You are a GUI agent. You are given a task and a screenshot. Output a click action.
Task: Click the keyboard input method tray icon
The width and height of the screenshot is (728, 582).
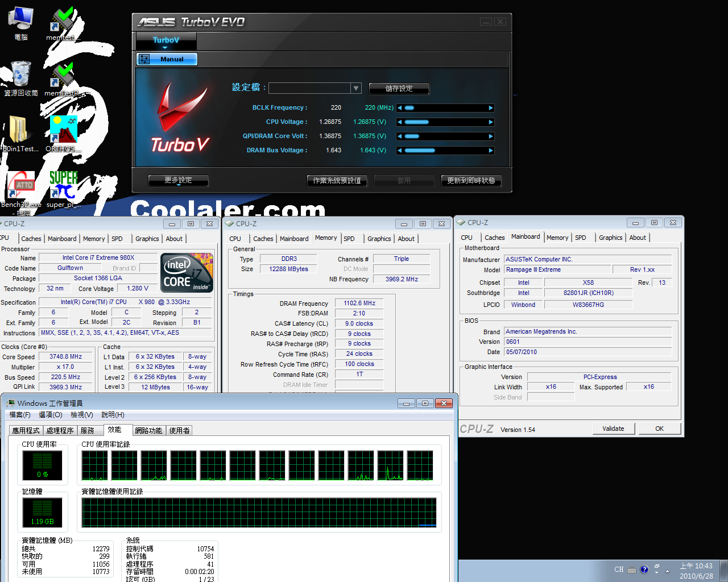[632, 569]
